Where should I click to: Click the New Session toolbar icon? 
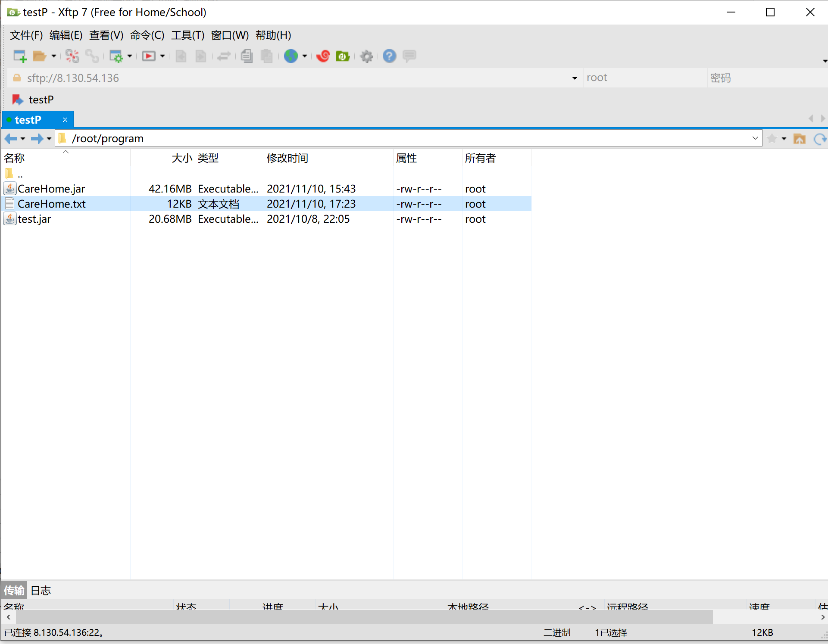point(20,56)
